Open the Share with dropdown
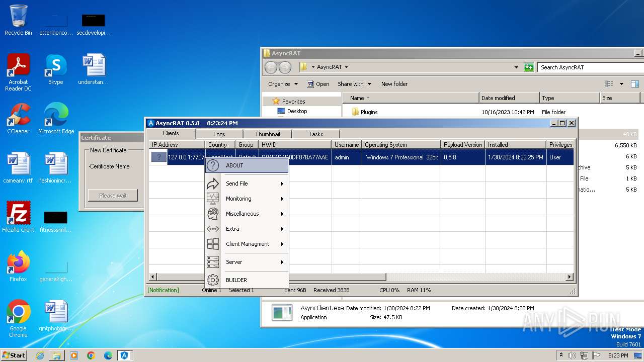 pyautogui.click(x=354, y=84)
